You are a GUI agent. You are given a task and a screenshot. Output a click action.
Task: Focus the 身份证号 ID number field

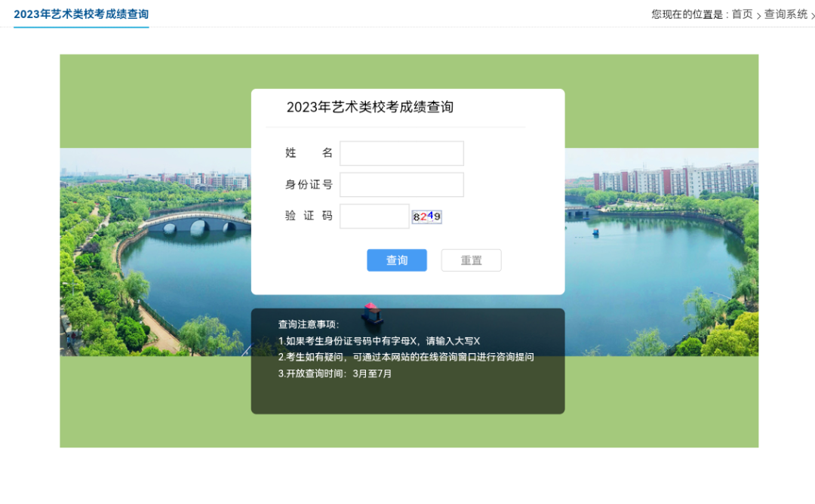pos(401,184)
